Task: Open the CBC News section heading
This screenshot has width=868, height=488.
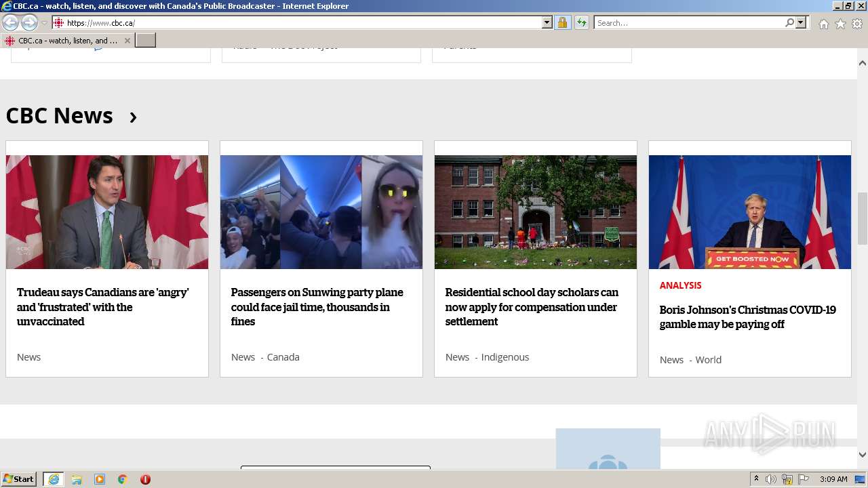Action: 59,115
